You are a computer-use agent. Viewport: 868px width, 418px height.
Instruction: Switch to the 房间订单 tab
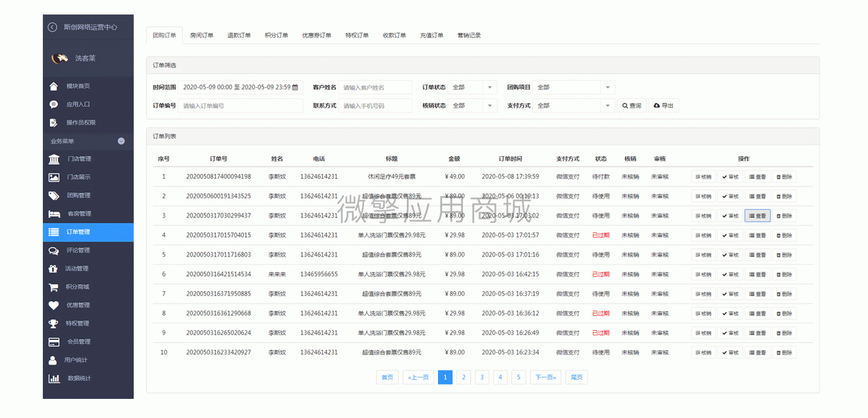(202, 35)
